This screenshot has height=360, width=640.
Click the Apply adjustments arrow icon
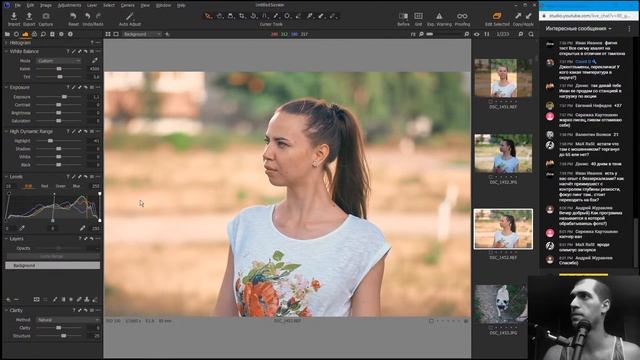pos(529,16)
